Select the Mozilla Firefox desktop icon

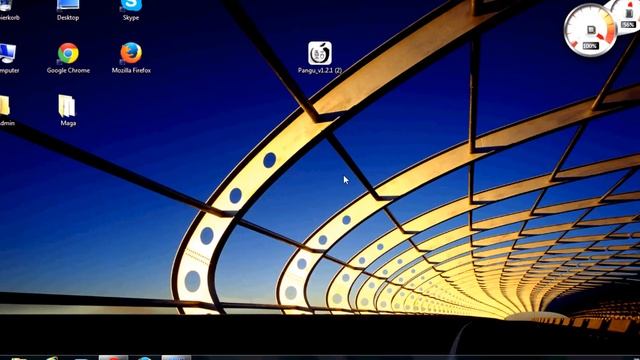coord(131,53)
